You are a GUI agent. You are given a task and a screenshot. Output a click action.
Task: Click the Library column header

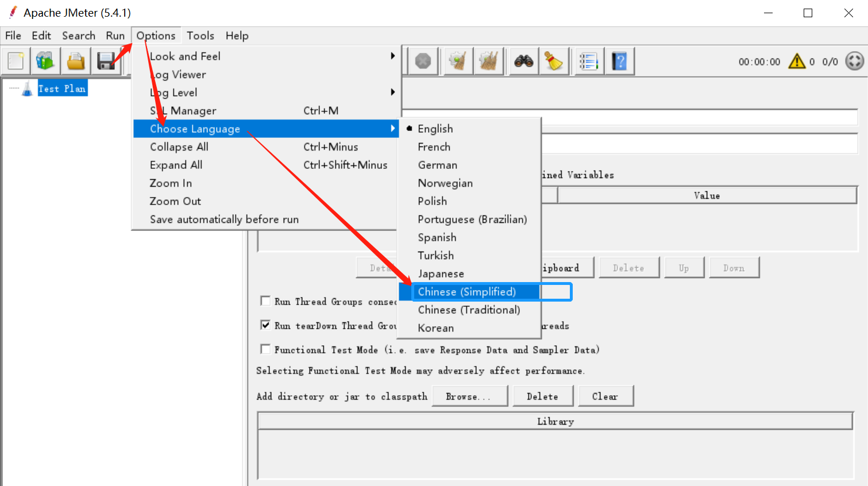(x=555, y=421)
